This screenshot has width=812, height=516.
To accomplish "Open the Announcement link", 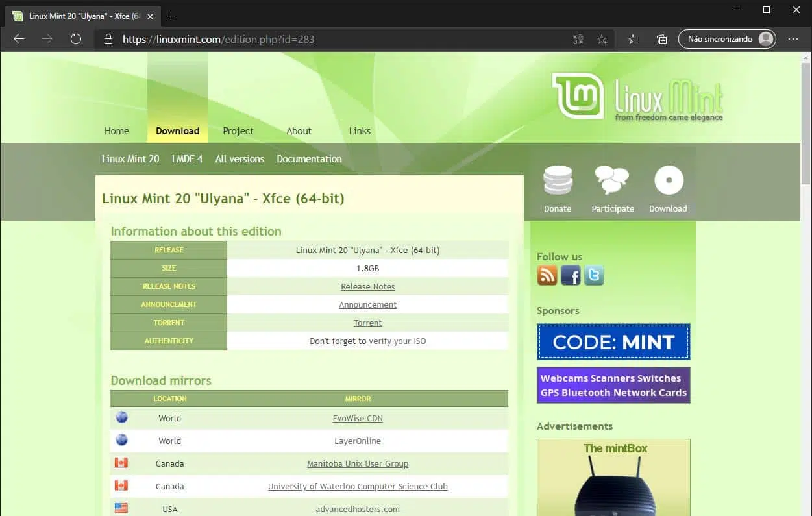I will [x=368, y=304].
